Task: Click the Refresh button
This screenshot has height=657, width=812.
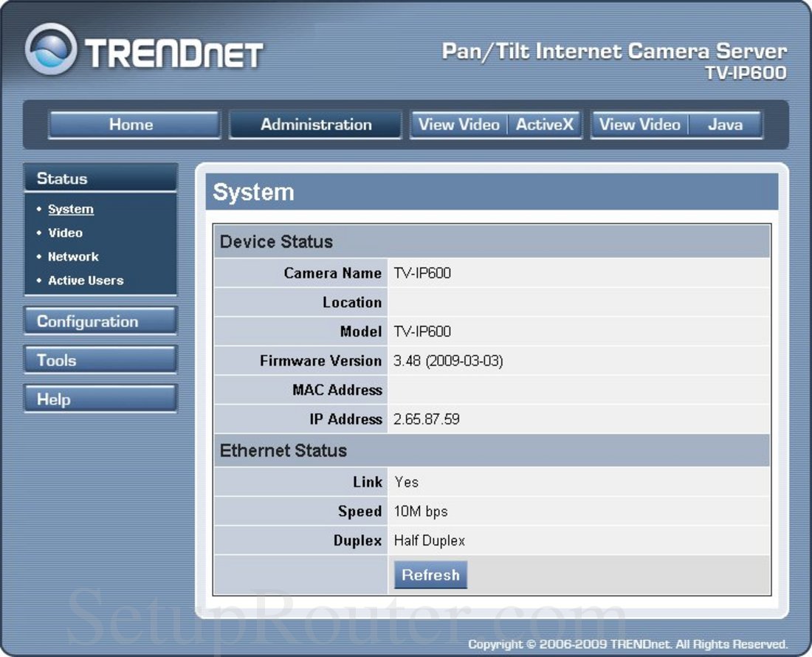Action: pyautogui.click(x=430, y=574)
